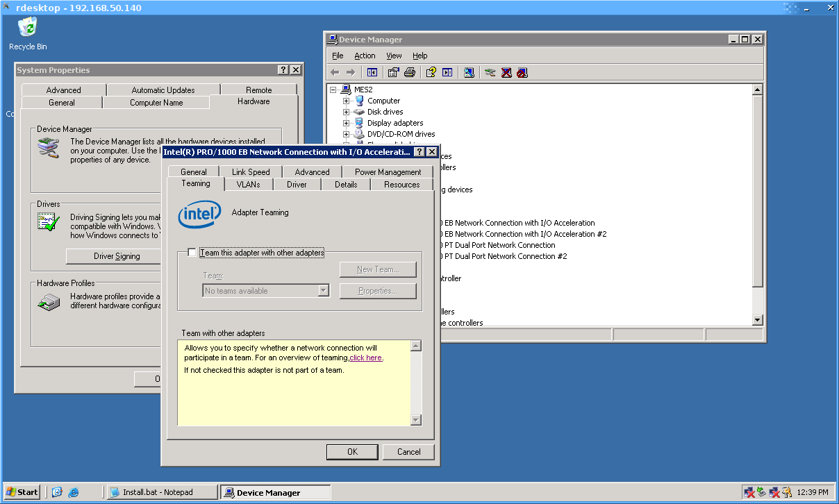Open Internet Explorer from the quick launch
This screenshot has width=839, height=504.
73,492
